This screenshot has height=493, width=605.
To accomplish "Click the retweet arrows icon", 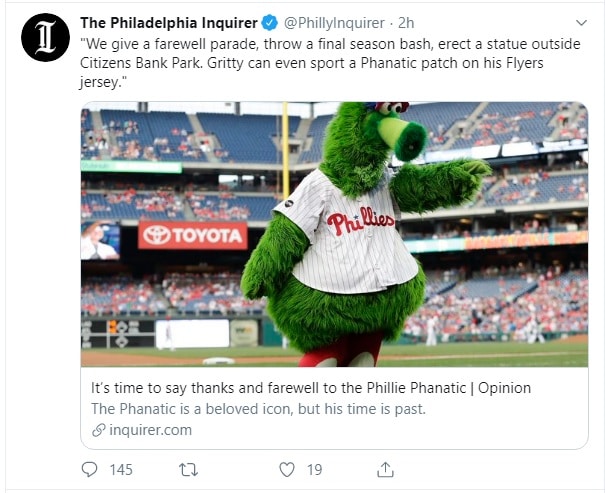I will (x=187, y=468).
